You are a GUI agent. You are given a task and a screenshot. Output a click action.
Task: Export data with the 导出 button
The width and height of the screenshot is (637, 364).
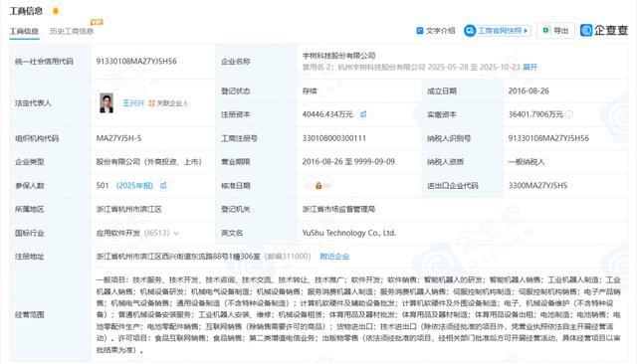[x=555, y=31]
